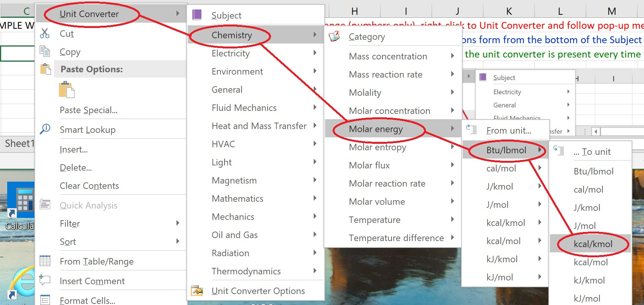Viewport: 644px width, 305px height.
Task: Click the purple Subject icon
Action: (197, 15)
